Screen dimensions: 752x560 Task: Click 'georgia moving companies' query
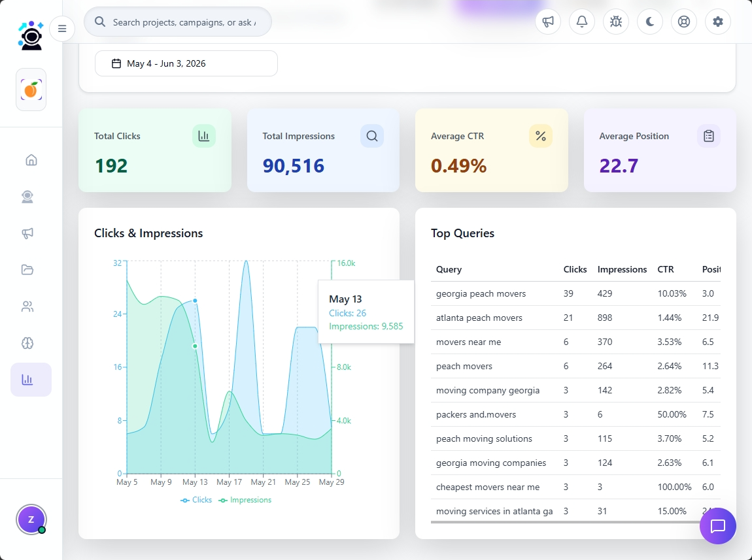[491, 463]
